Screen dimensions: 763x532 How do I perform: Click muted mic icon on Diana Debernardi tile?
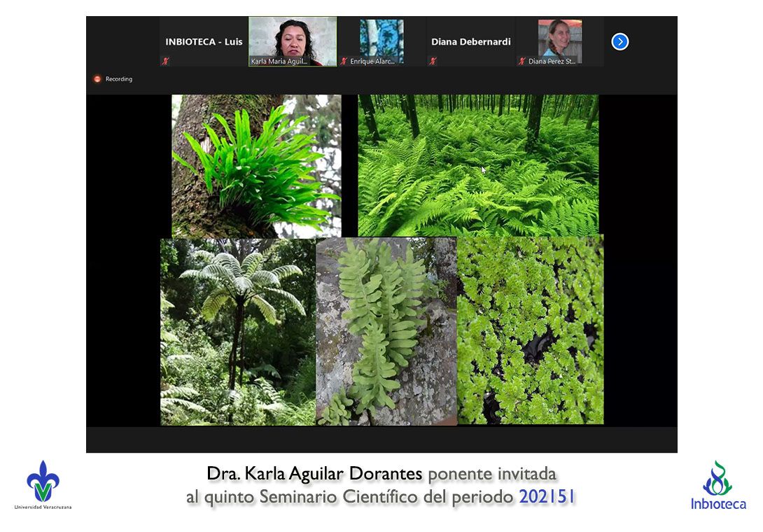pyautogui.click(x=433, y=62)
